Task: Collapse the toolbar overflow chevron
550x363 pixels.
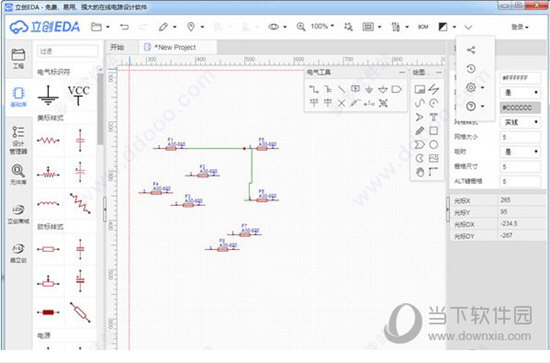Action: 468,27
